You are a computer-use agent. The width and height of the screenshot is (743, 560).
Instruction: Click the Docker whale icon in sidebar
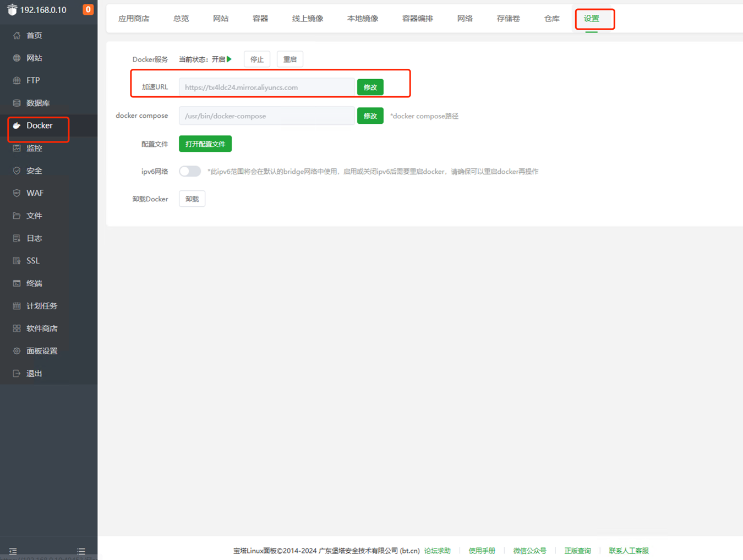coord(17,126)
